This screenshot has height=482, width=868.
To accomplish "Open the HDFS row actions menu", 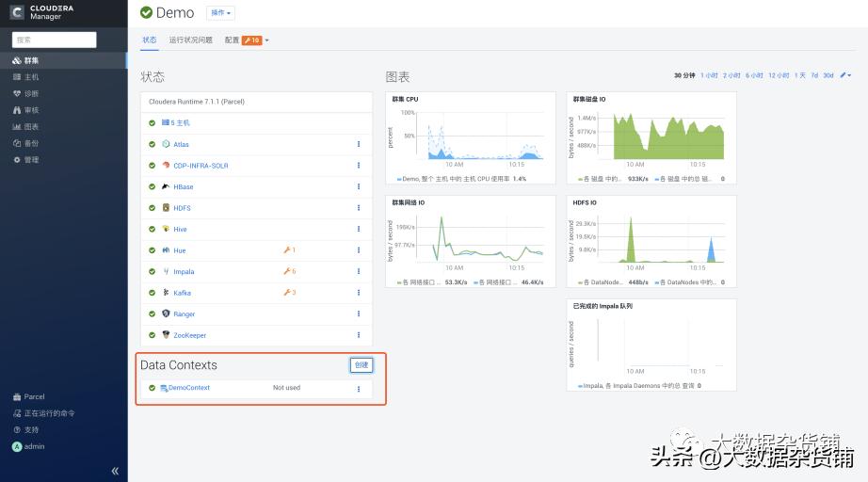I will pyautogui.click(x=359, y=207).
